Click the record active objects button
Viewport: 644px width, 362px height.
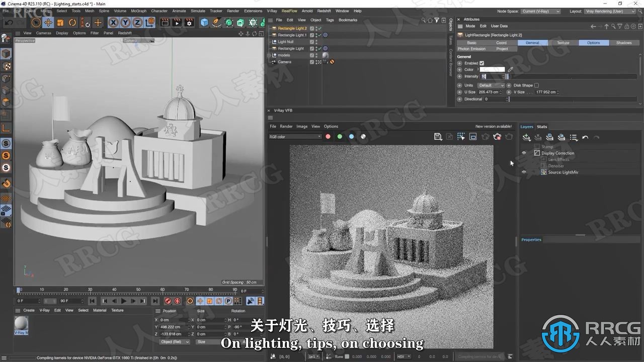coord(168,301)
